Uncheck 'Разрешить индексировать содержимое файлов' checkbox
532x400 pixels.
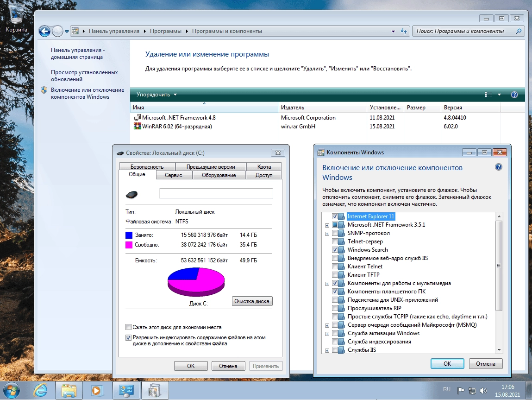(x=128, y=337)
